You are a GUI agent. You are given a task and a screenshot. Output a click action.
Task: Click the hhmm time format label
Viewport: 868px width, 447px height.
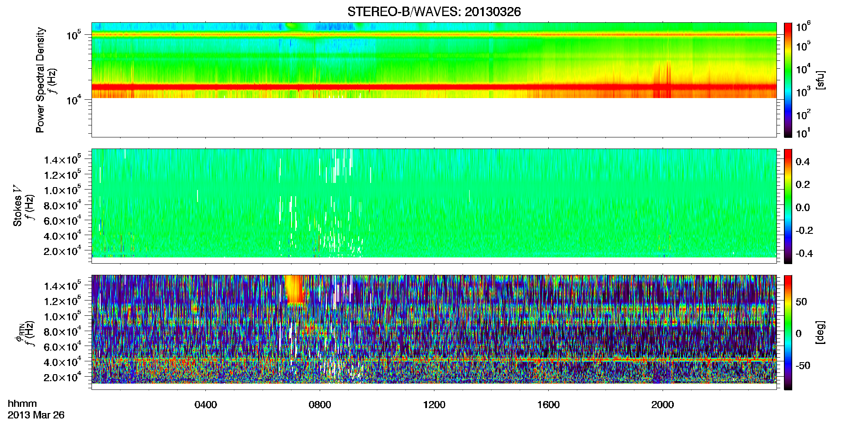click(22, 404)
